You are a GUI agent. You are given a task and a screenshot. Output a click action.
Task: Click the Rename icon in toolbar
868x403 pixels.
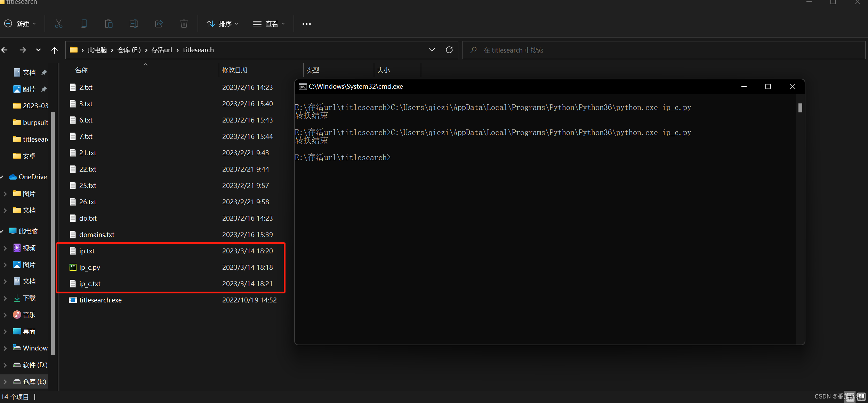tap(134, 24)
